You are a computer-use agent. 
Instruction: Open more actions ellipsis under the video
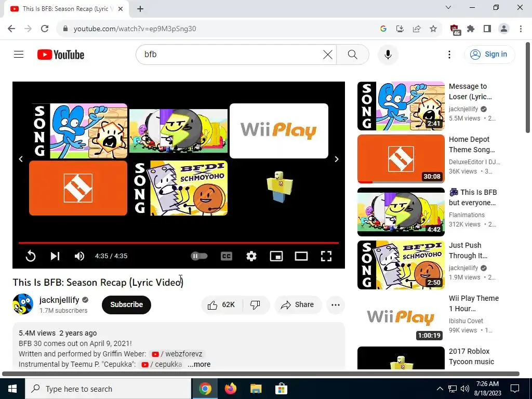[336, 304]
